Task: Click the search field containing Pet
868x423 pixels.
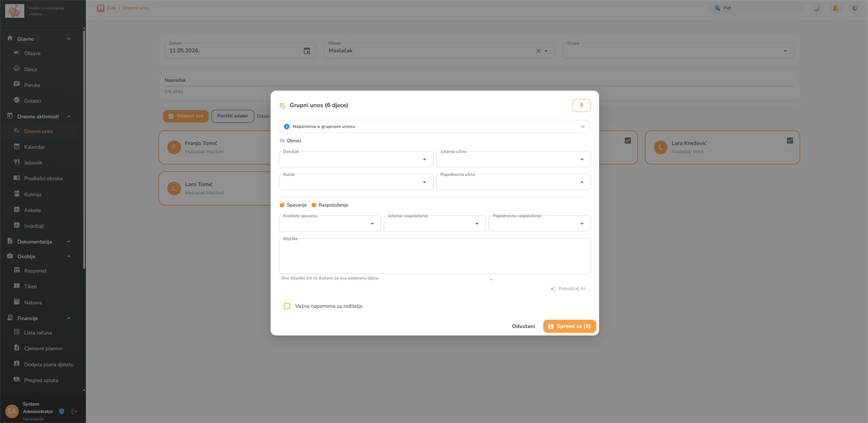Action: 757,8
